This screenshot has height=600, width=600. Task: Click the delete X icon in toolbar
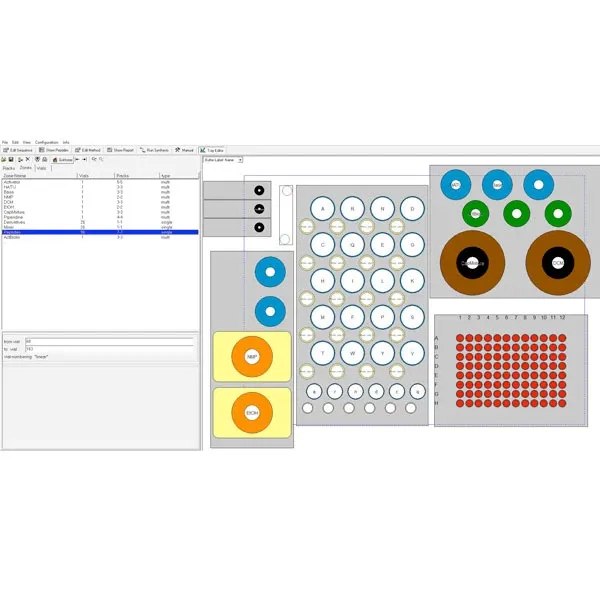tap(27, 159)
